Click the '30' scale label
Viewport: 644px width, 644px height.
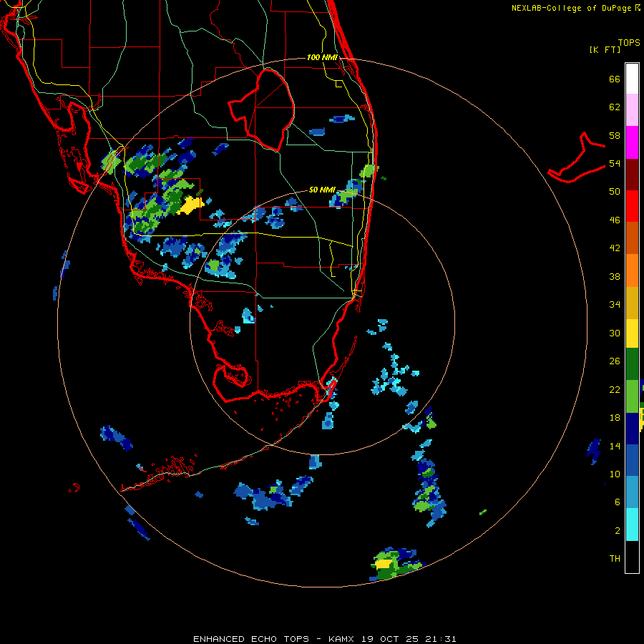(x=615, y=333)
